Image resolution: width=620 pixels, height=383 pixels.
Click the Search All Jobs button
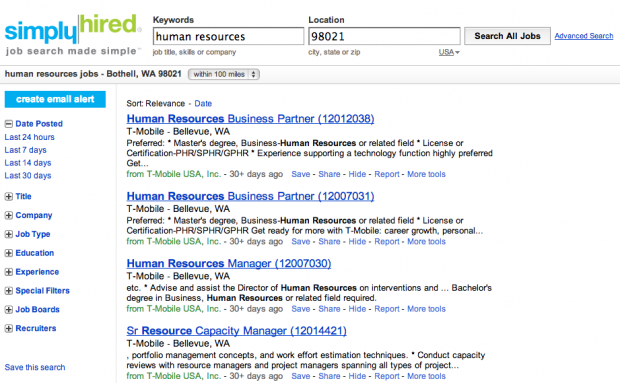pos(507,36)
